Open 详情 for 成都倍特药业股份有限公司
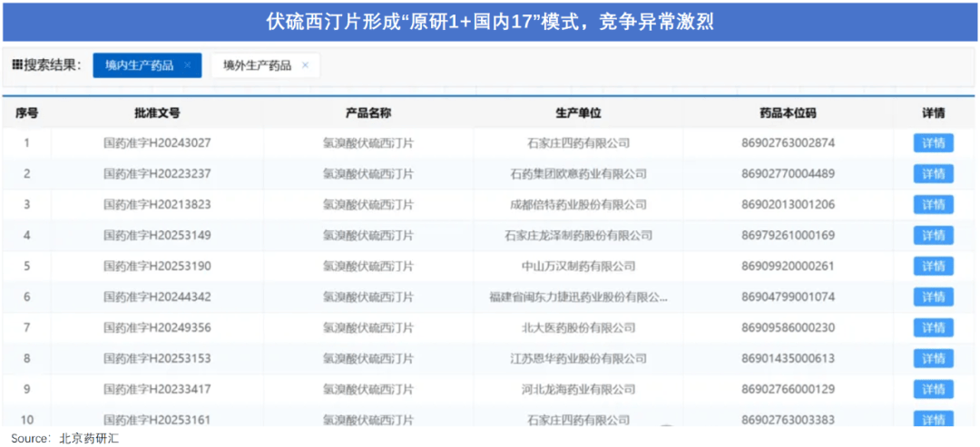The height and width of the screenshot is (447, 980). (933, 204)
